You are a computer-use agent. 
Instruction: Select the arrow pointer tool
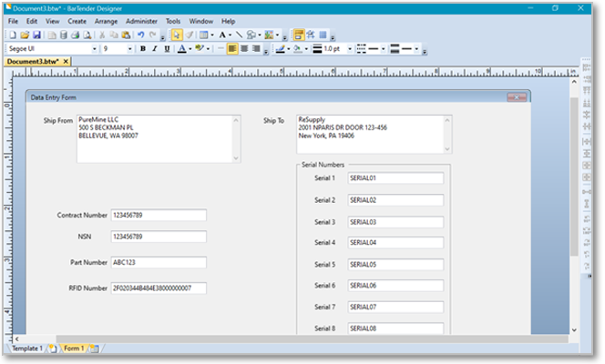[x=178, y=35]
